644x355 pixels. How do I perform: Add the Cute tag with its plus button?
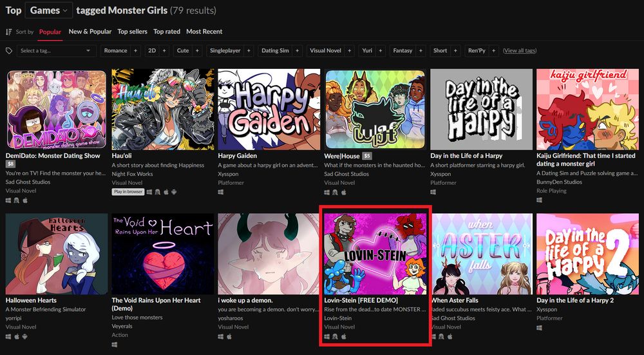[x=198, y=50]
